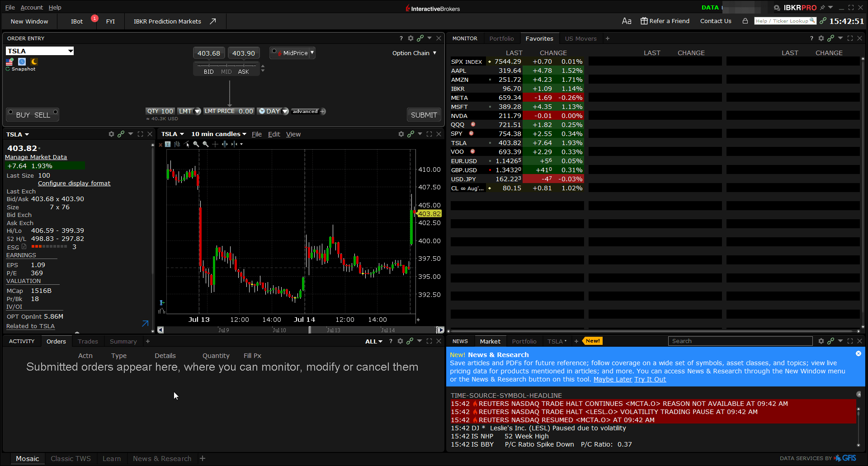Switch to the Trades tab
868x466 pixels.
coord(88,341)
